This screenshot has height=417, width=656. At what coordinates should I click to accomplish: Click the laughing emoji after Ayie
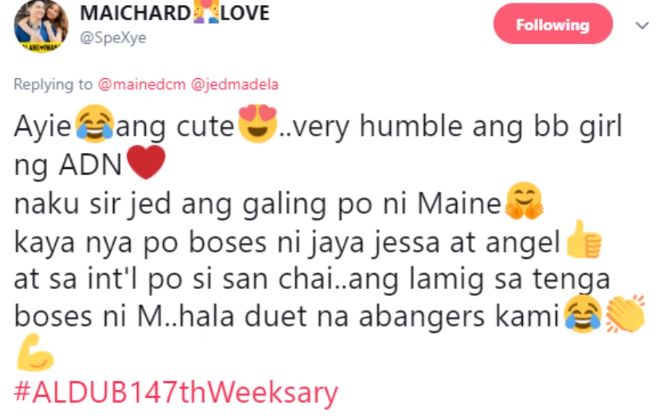point(95,124)
